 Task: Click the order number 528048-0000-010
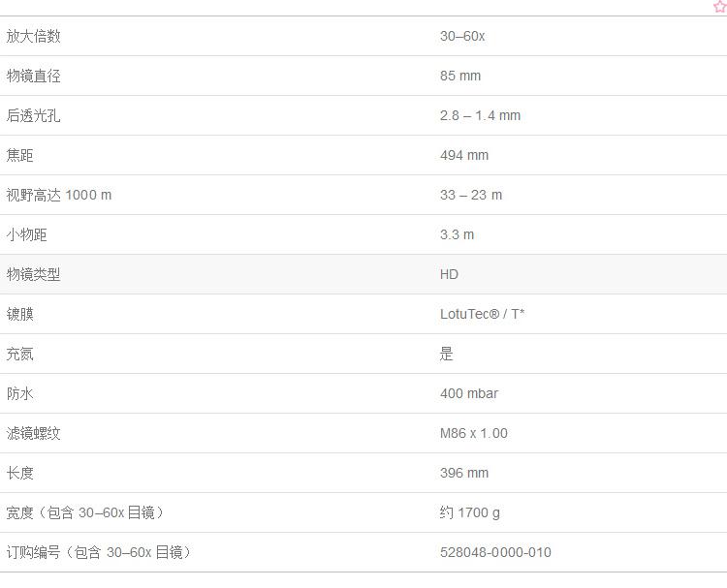[x=495, y=552]
